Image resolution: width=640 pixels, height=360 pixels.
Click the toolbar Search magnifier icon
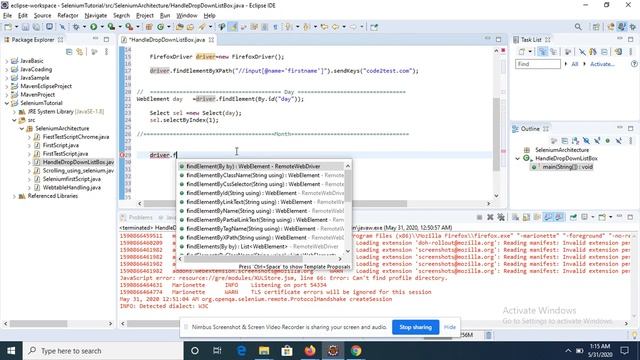pos(578,27)
